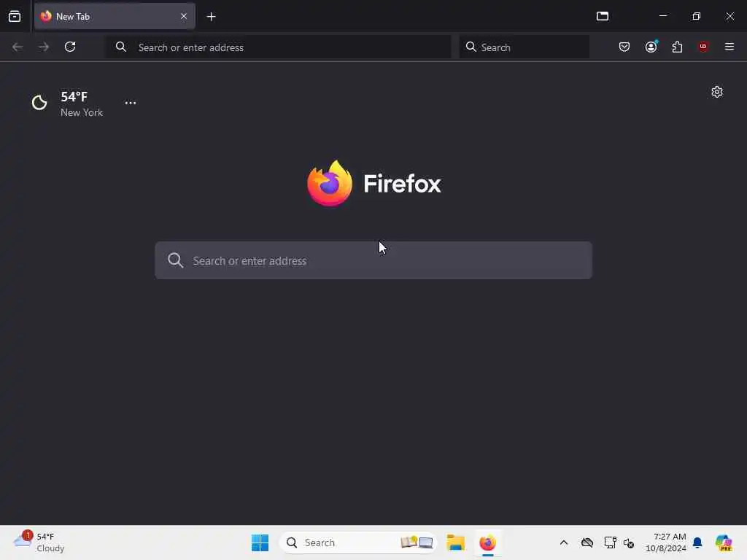Screen dimensions: 747x560
Task: Minimize the Firefox window
Action: [662, 16]
